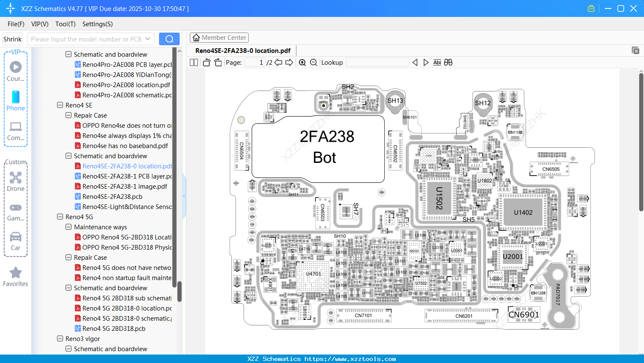This screenshot has height=363, width=644.
Task: Collapse the Repair Case node
Action: [69, 115]
